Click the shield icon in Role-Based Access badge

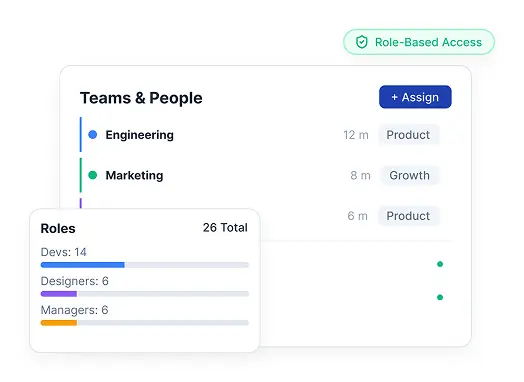[361, 42]
